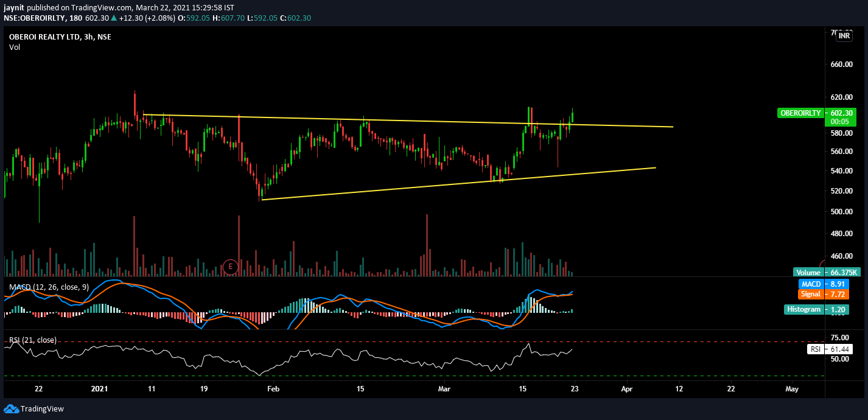
Task: Click the May date axis label
Action: [x=792, y=388]
